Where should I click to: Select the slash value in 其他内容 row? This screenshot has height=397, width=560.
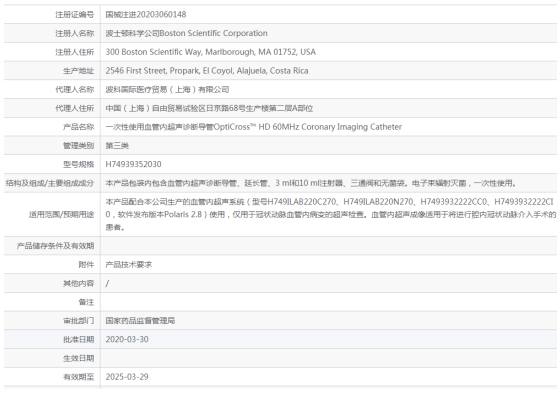point(107,283)
